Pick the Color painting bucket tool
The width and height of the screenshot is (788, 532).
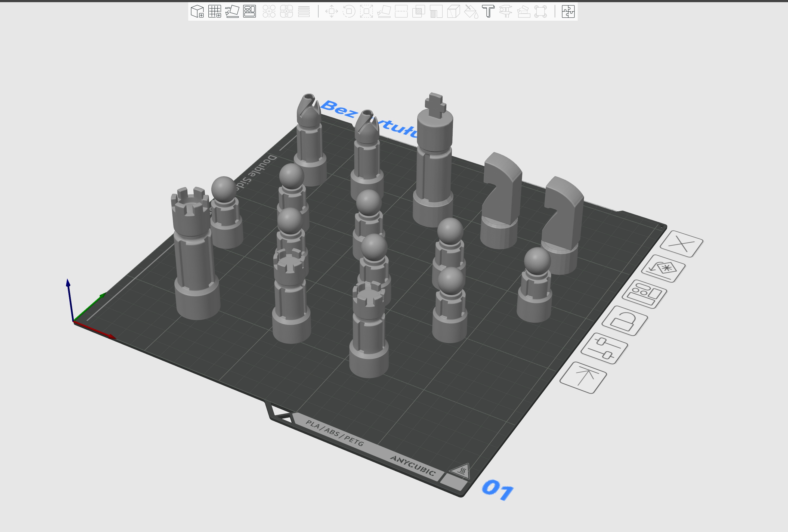pyautogui.click(x=471, y=11)
